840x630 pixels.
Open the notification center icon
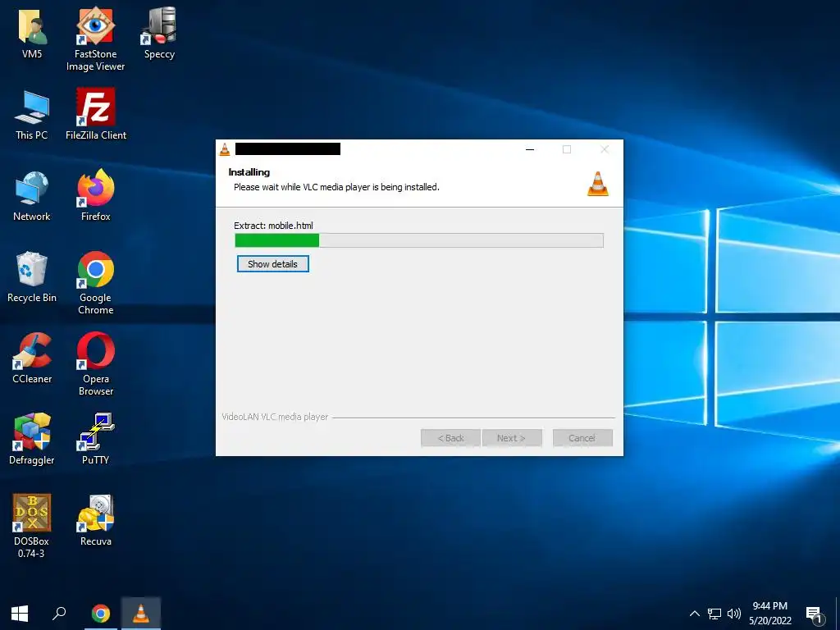(x=815, y=615)
